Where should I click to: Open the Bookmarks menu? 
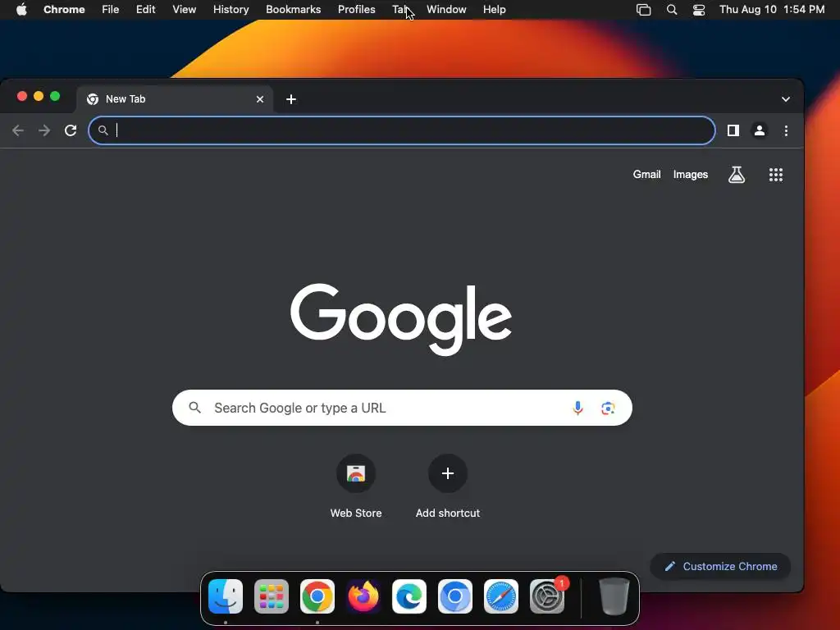click(x=293, y=9)
